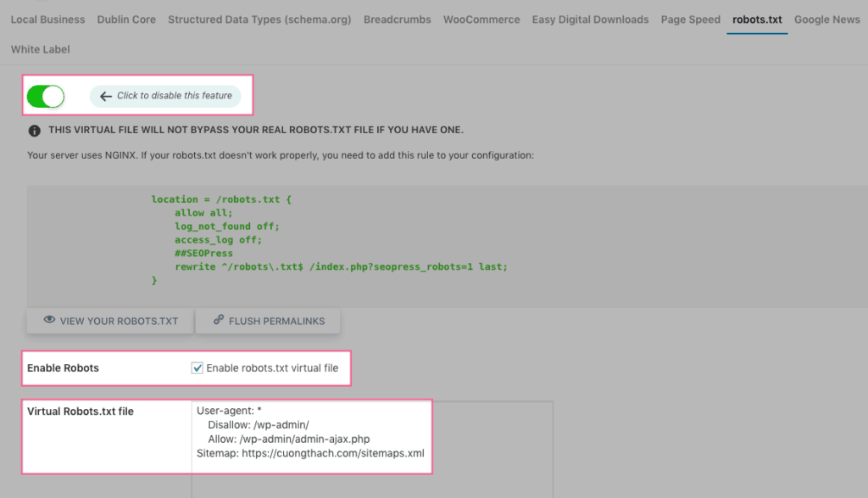This screenshot has height=498, width=868.
Task: Turn off the green robots.txt feature toggle
Action: [46, 97]
